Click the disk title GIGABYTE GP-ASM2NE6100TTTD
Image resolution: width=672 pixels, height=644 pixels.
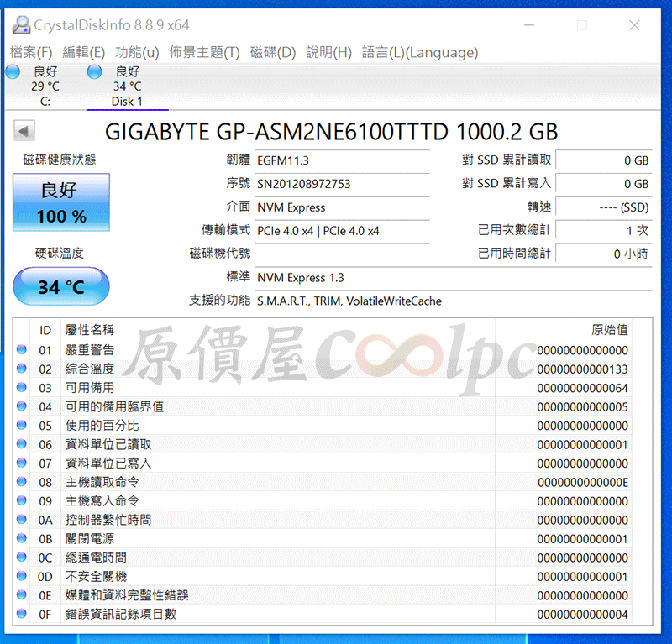pyautogui.click(x=331, y=132)
